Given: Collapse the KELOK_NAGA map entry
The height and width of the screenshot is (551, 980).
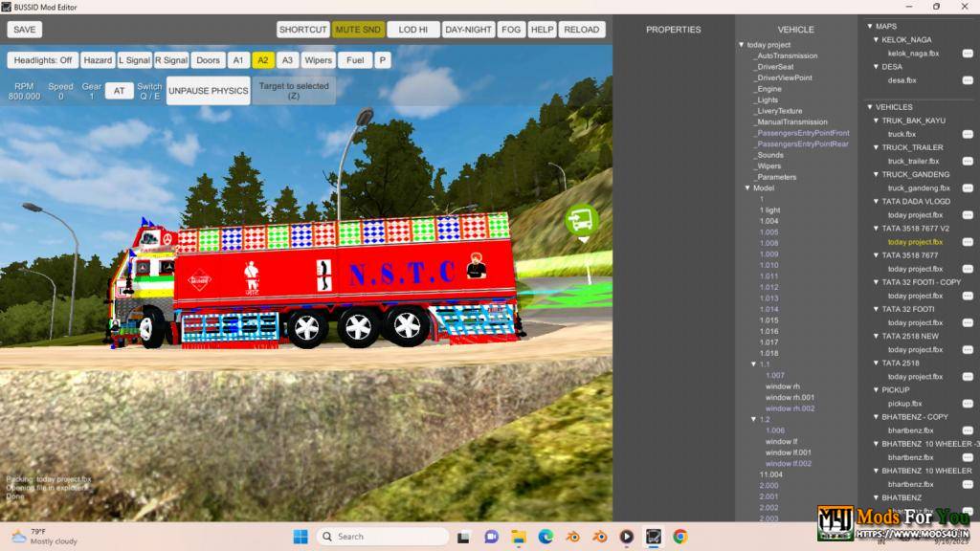Looking at the screenshot, I should tap(876, 39).
